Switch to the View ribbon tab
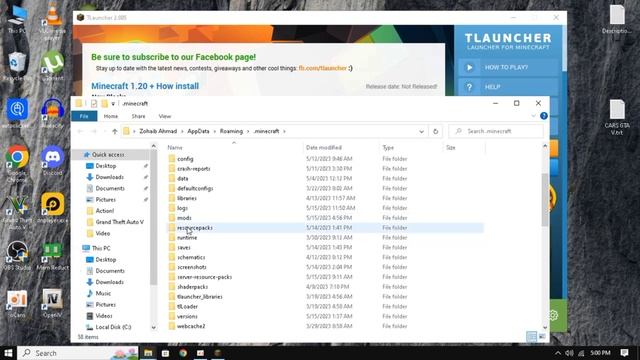The height and width of the screenshot is (360, 640). click(165, 116)
